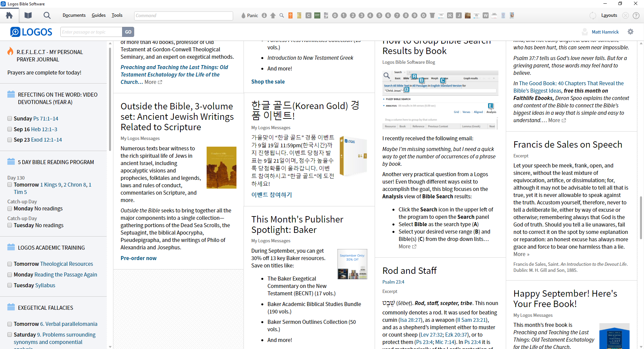The height and width of the screenshot is (349, 644).
Task: Check the Monday No readings box
Action: 10,208
